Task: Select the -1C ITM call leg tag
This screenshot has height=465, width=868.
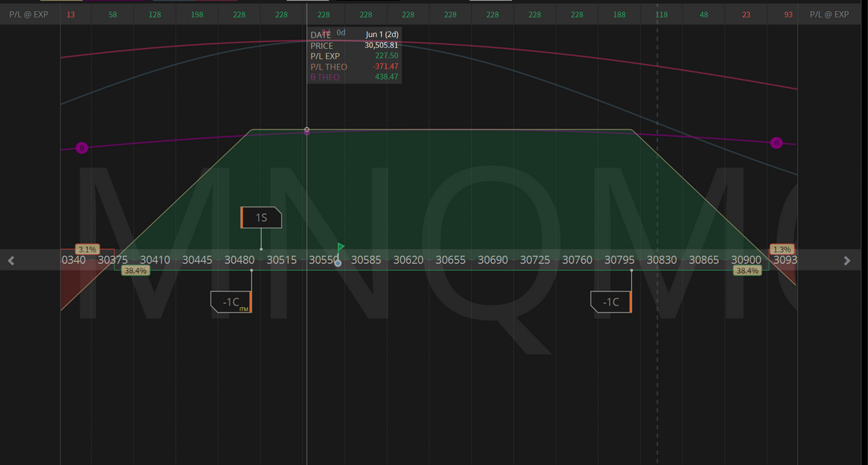Action: 231,302
